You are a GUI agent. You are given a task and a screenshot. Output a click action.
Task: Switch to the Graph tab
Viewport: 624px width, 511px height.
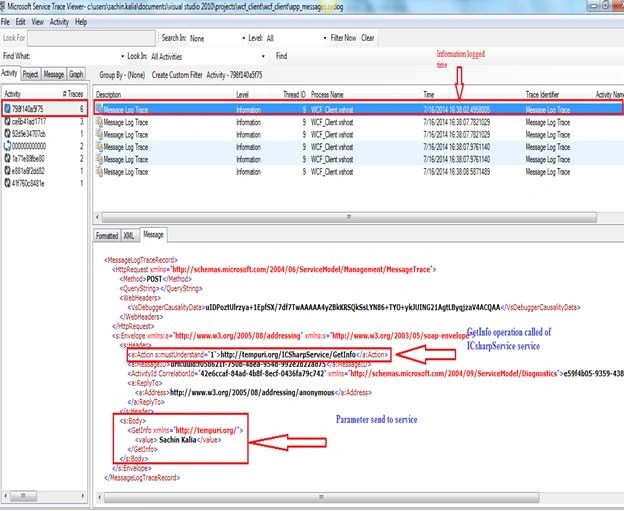tap(76, 74)
